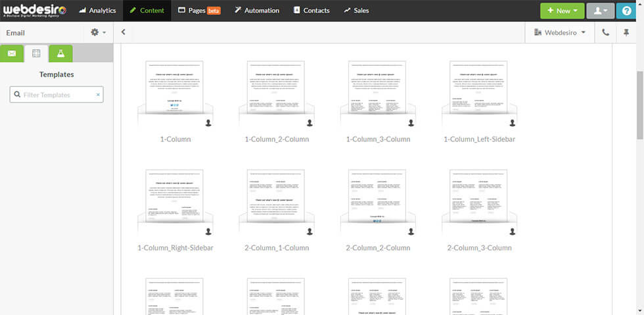Open the 1-Column_Right-Sidebar template thumbnail
This screenshot has height=315, width=644.
pos(175,203)
